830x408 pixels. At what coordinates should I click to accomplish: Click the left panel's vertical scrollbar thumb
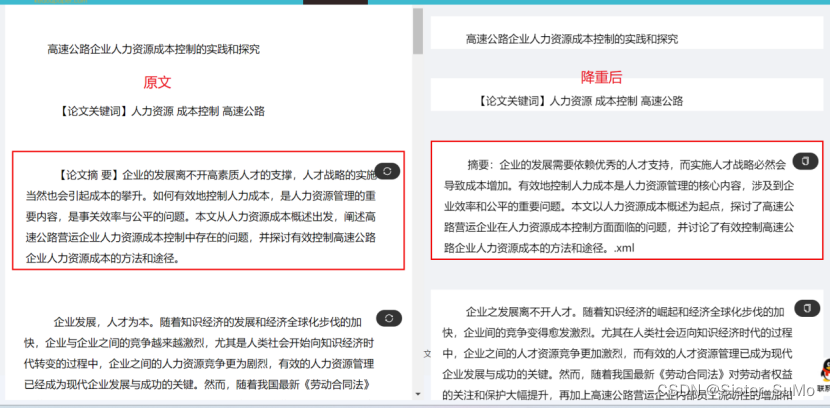pyautogui.click(x=418, y=31)
